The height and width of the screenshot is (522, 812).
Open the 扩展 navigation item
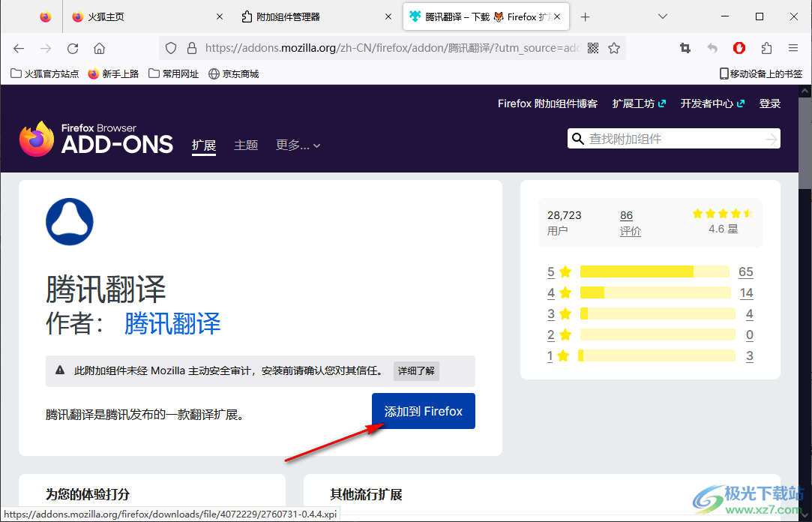coord(204,145)
